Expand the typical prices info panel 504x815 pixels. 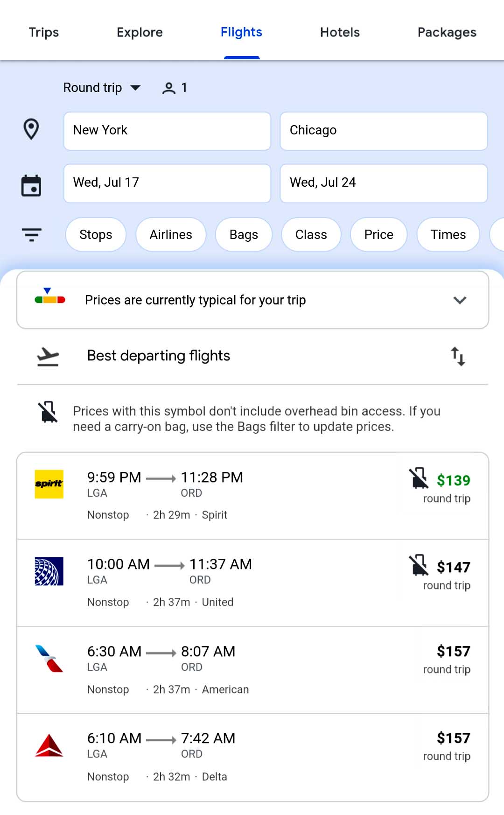tap(460, 300)
